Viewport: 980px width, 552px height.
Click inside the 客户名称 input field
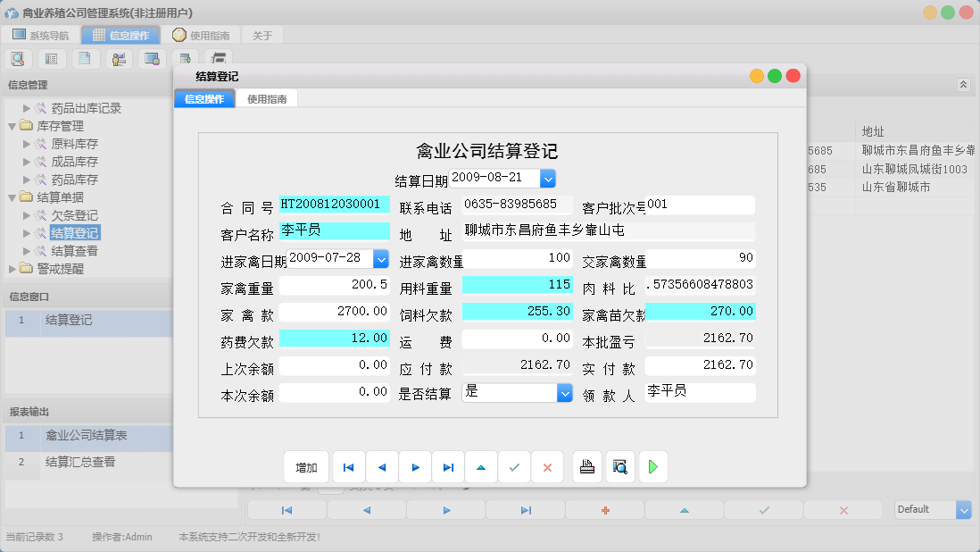click(334, 231)
